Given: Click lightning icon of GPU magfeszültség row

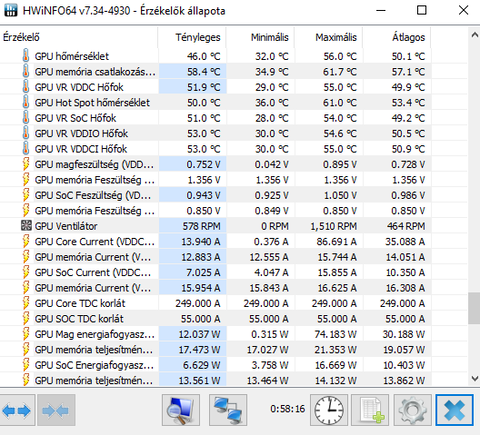Looking at the screenshot, I should [26, 164].
